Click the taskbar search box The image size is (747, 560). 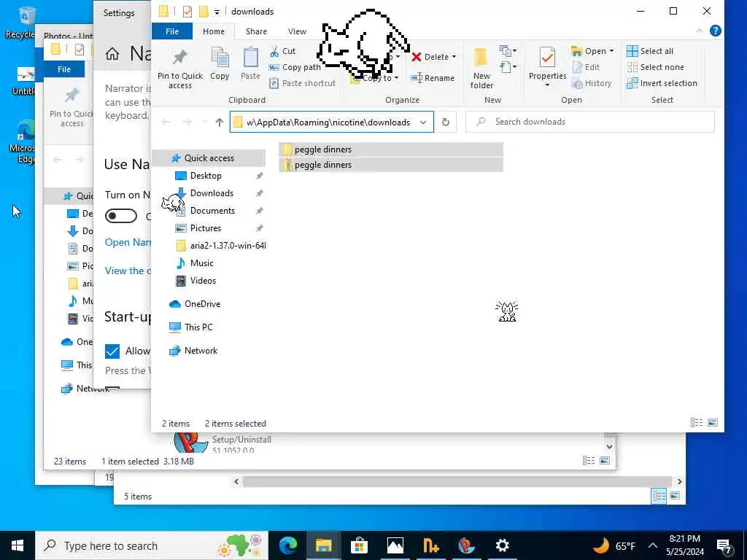point(152,545)
